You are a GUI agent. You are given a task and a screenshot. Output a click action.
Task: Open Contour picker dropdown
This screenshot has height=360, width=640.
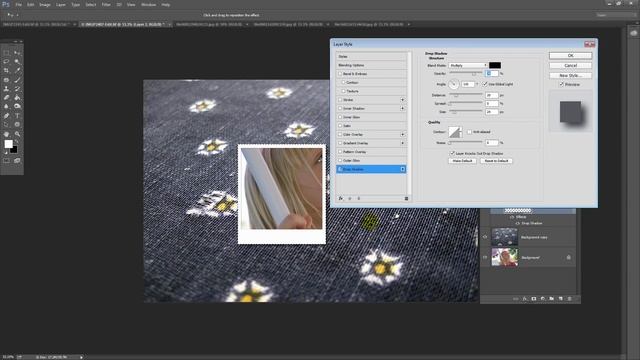pyautogui.click(x=461, y=132)
